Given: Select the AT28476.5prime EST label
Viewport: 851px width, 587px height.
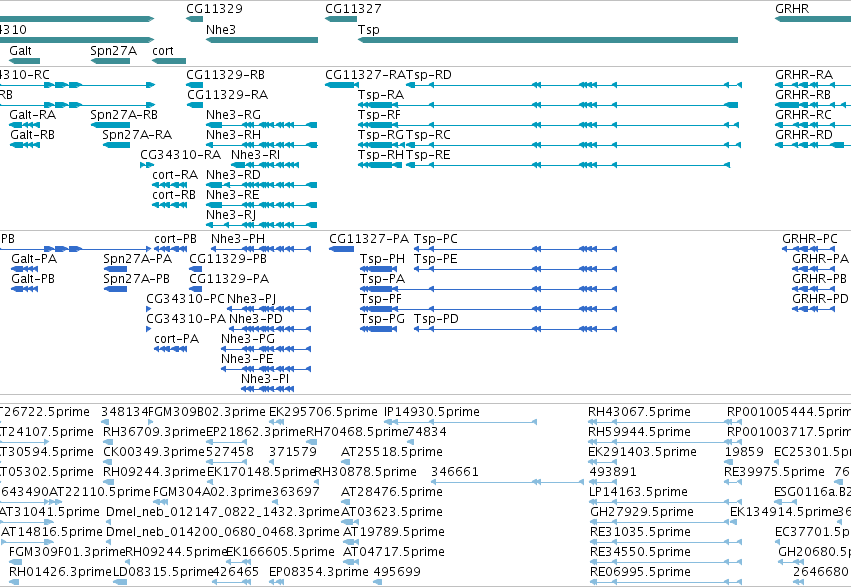Looking at the screenshot, I should [x=392, y=492].
